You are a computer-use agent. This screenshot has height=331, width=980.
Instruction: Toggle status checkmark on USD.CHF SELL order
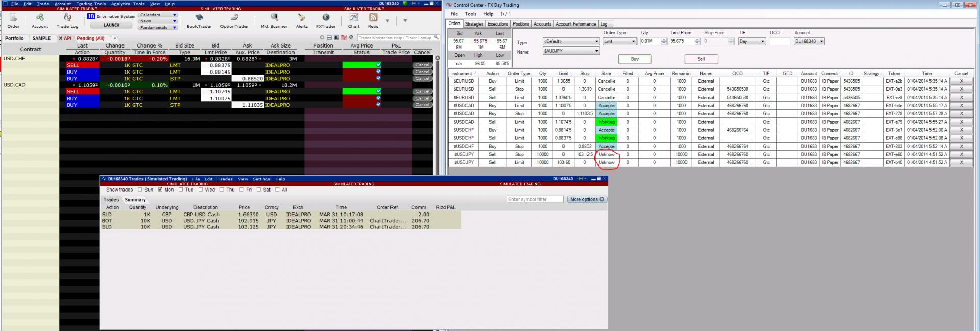tap(378, 65)
